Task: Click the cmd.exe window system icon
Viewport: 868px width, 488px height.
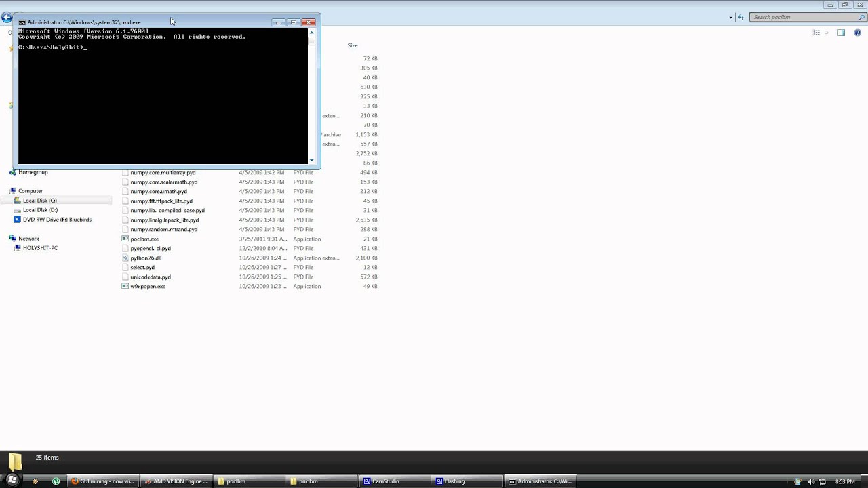Action: 22,22
